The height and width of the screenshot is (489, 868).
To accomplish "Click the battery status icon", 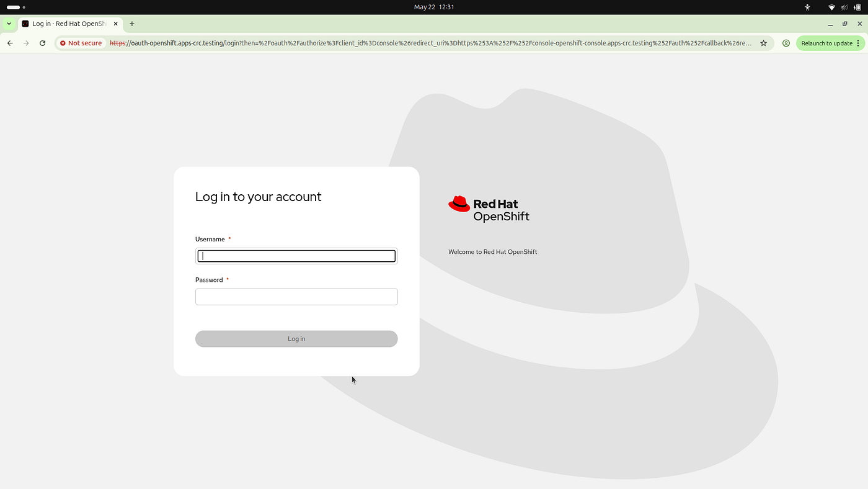I will tap(857, 7).
